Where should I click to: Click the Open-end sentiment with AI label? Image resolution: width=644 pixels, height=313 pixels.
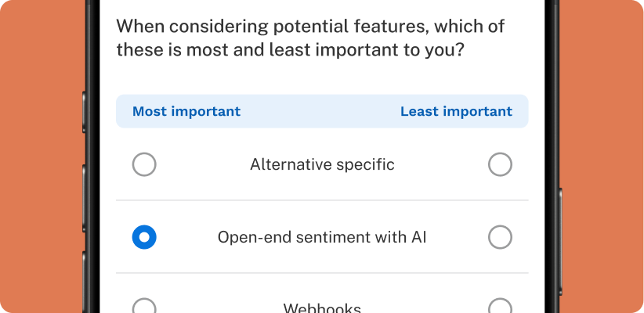(322, 237)
